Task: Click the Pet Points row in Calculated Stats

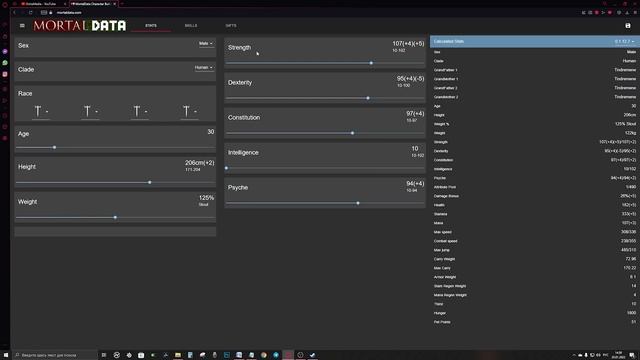Action: pyautogui.click(x=535, y=322)
